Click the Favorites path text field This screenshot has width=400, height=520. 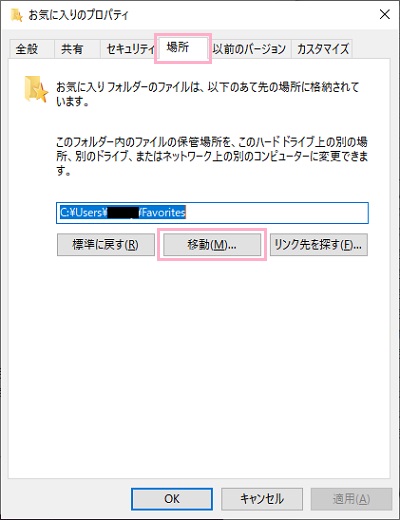coord(212,213)
